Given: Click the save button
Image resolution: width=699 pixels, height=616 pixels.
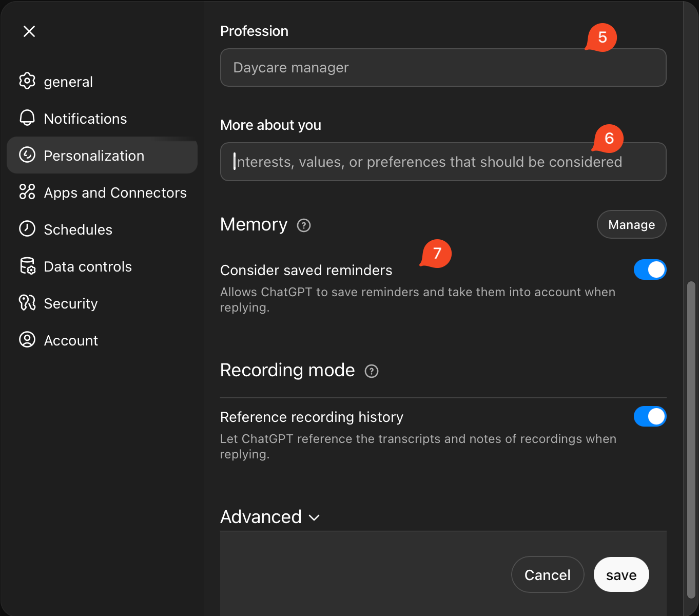Looking at the screenshot, I should click(x=621, y=574).
